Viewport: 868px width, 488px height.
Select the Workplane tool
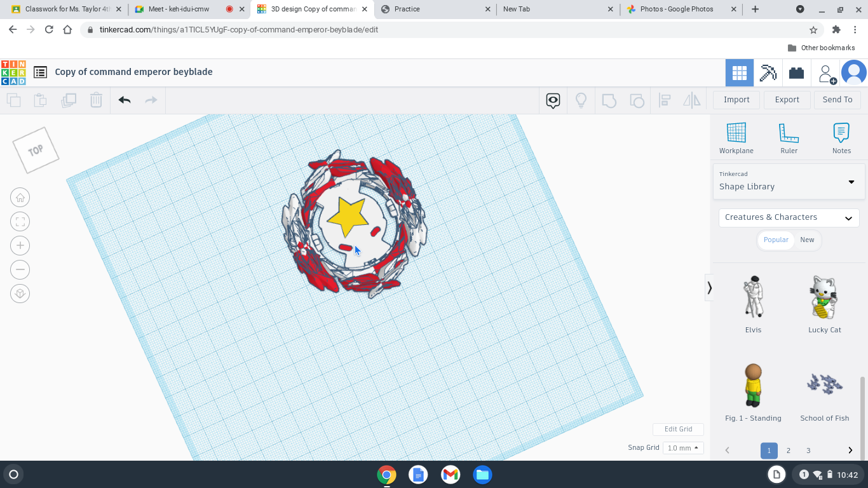click(x=736, y=138)
